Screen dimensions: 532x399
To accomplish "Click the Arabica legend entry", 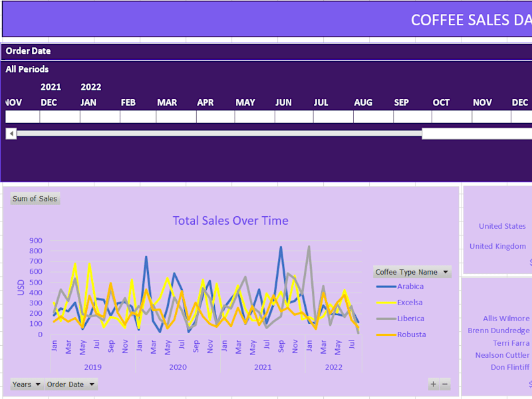I will [x=400, y=287].
